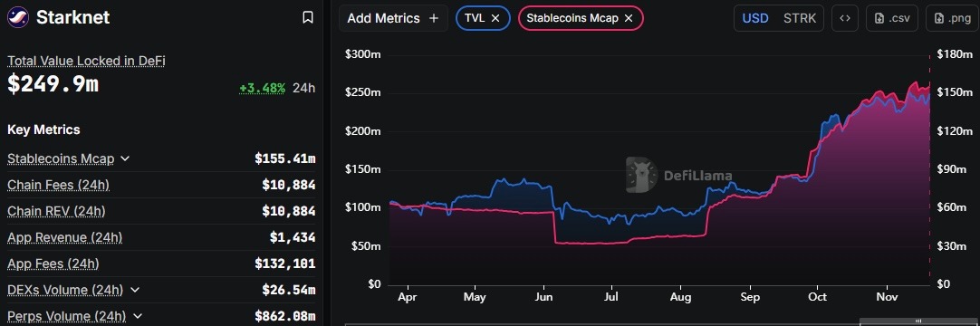Remove the Stablecoins Mcap metric chip
This screenshot has height=326, width=980.
click(x=629, y=18)
